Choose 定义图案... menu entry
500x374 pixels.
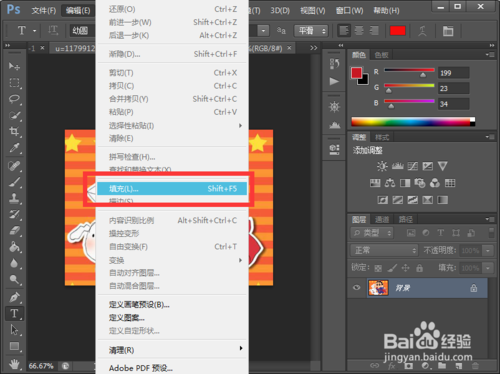click(173, 317)
